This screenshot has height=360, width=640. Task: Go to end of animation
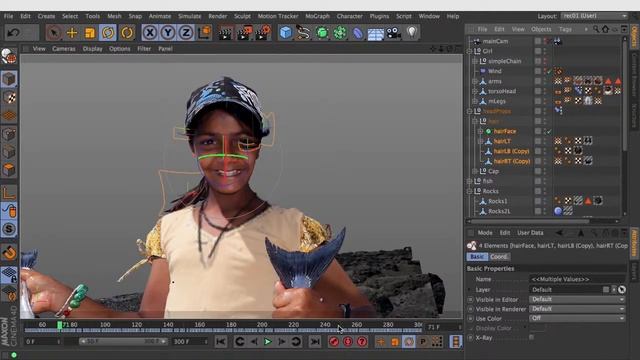pyautogui.click(x=315, y=342)
